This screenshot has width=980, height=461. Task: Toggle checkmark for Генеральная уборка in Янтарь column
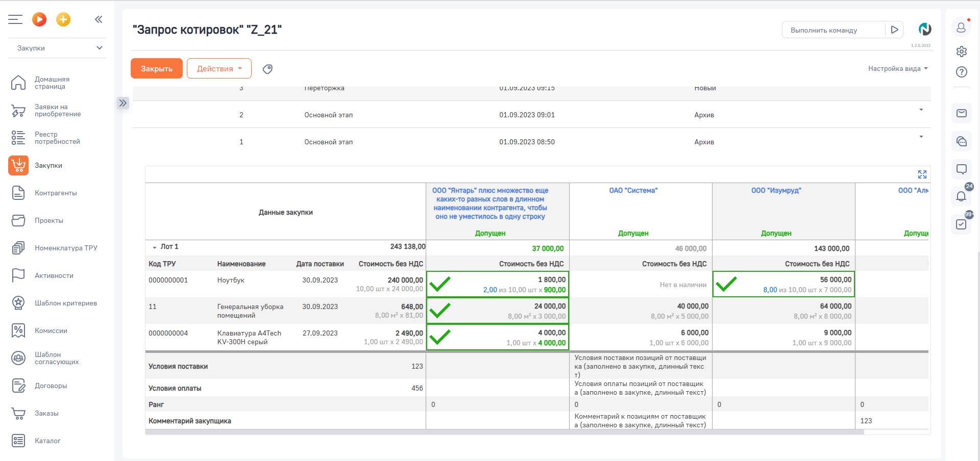pyautogui.click(x=440, y=311)
